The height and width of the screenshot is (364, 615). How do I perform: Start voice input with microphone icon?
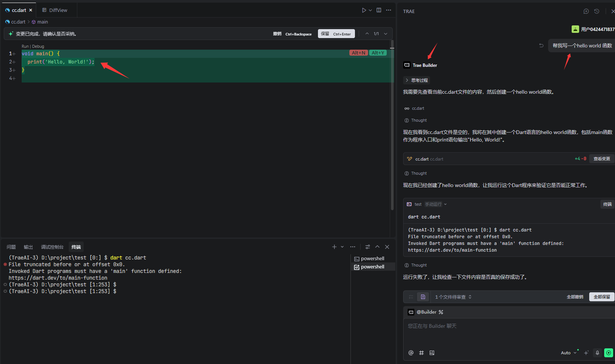(x=597, y=353)
